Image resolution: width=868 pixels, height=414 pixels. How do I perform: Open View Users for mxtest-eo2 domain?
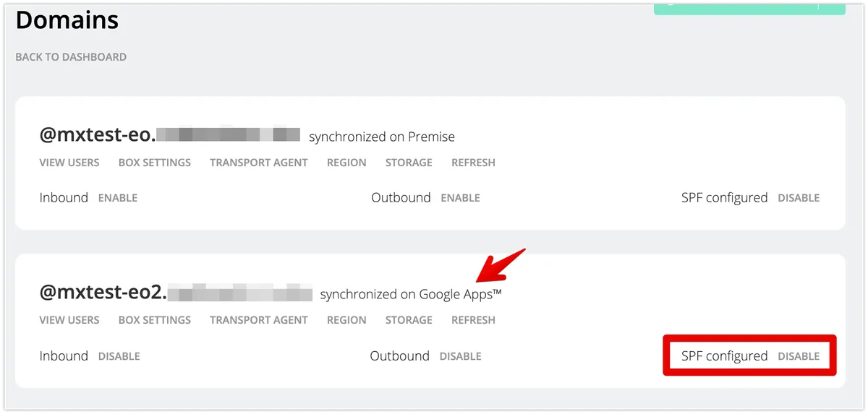(x=69, y=320)
